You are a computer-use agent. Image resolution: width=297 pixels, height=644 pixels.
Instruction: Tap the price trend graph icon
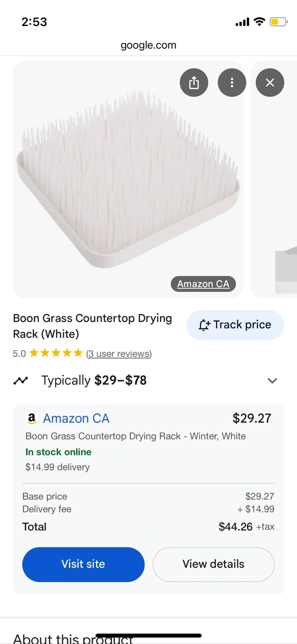click(x=21, y=381)
